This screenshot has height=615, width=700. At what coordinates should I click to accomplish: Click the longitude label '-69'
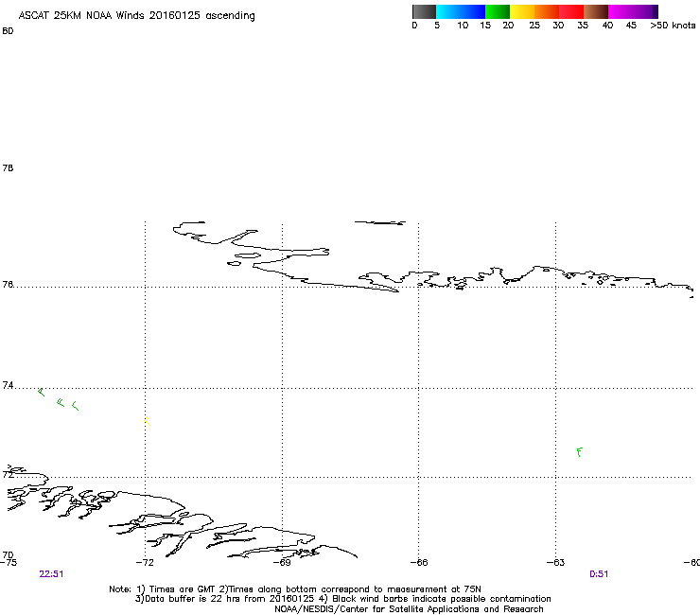(282, 562)
